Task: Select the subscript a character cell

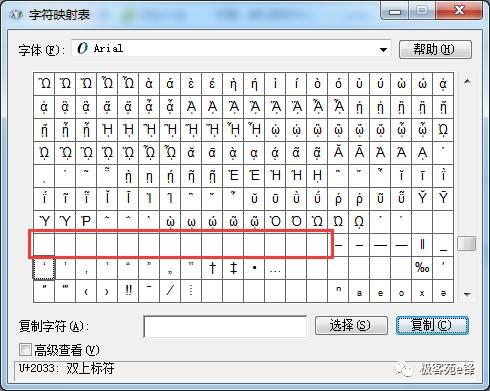Action: pyautogui.click(x=359, y=291)
